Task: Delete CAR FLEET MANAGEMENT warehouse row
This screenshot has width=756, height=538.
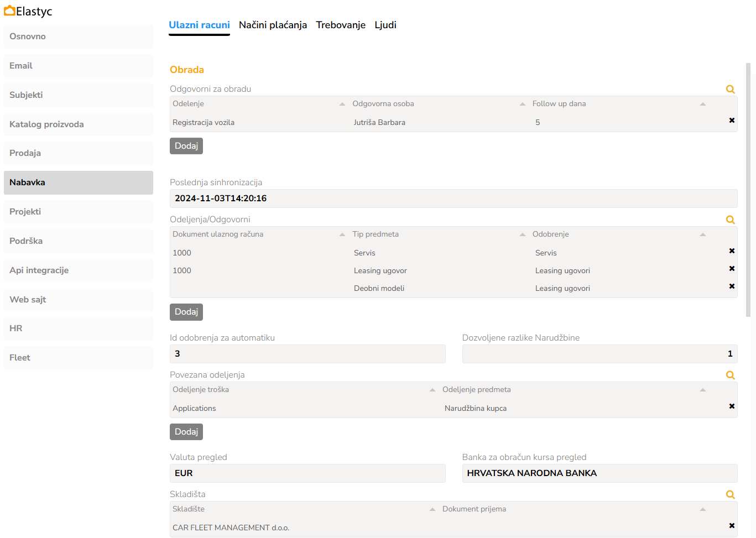Action: 732,526
